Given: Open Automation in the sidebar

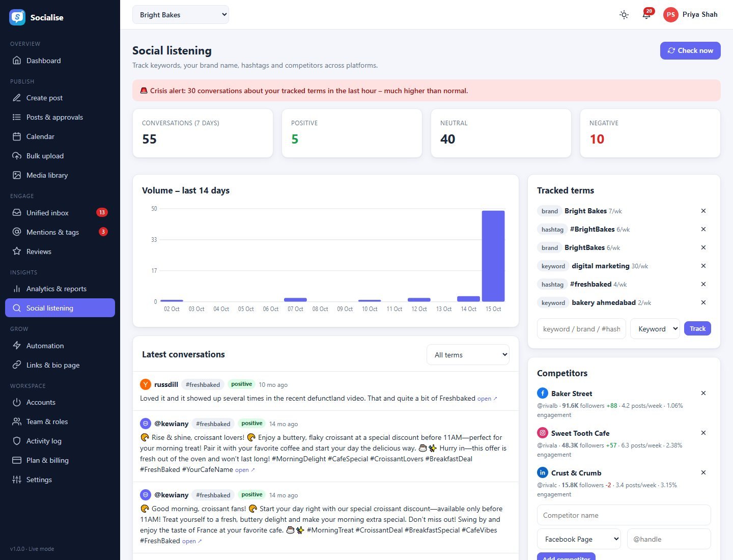Looking at the screenshot, I should (x=60, y=346).
